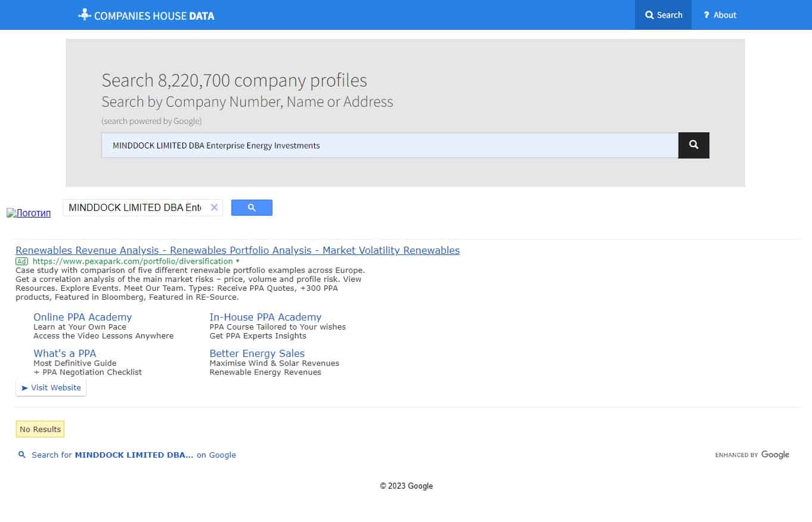Open the Search tab in header

663,15
